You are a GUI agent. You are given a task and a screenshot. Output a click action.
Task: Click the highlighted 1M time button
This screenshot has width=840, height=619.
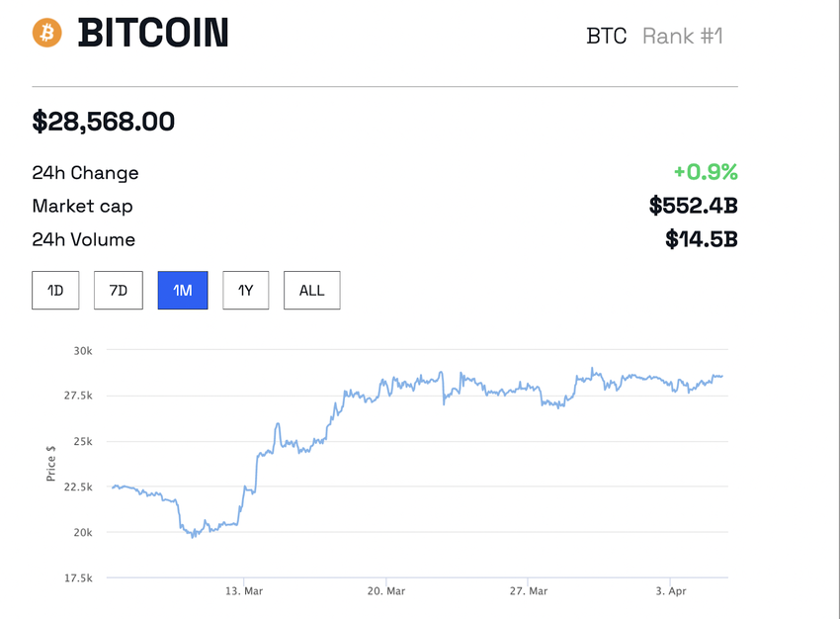pyautogui.click(x=182, y=290)
